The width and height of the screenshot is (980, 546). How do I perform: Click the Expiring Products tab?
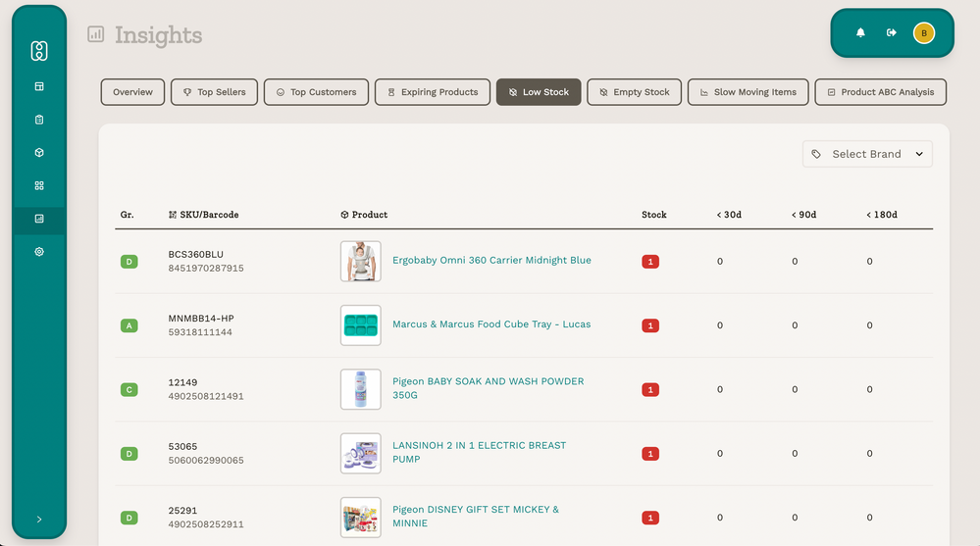(432, 92)
